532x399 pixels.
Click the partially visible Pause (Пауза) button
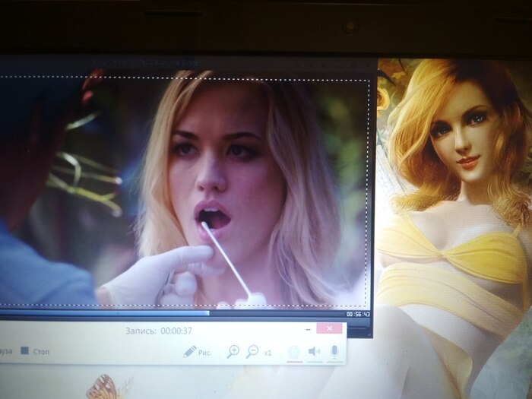(6, 352)
